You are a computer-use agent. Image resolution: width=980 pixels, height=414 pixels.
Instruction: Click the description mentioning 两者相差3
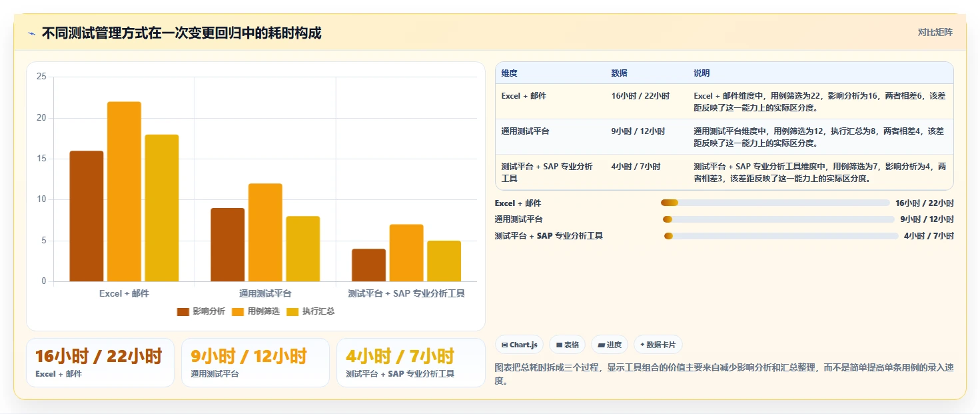coord(819,172)
